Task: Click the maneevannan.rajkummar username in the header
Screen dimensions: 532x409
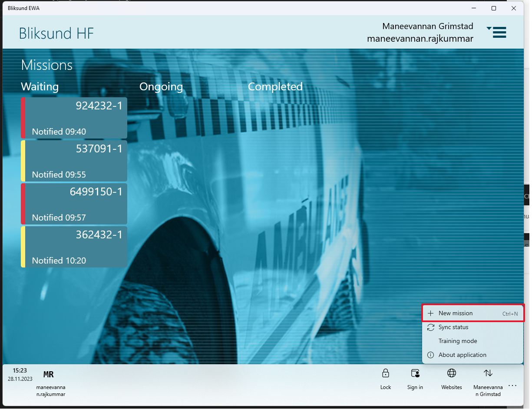Action: pyautogui.click(x=420, y=39)
